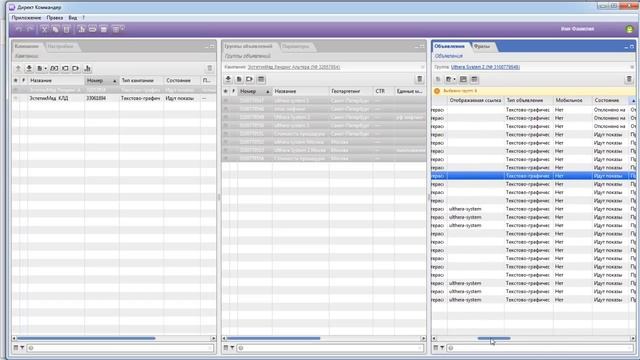
Task: Click the upload-to-server icon in the campaigns panel
Action: 18,68
